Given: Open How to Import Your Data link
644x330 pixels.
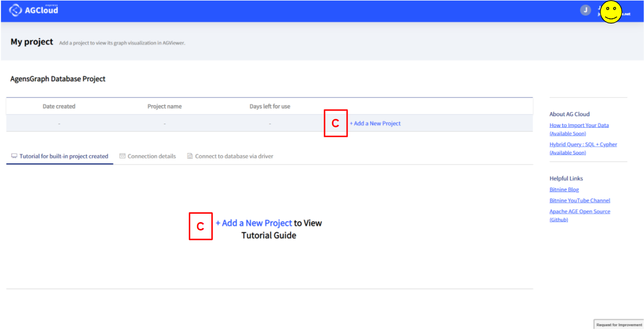Looking at the screenshot, I should point(579,129).
